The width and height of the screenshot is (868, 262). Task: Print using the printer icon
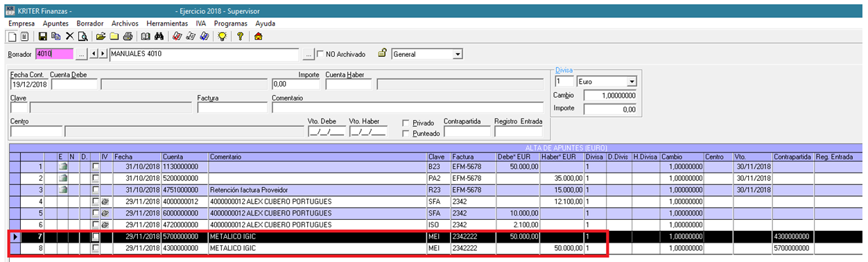point(128,36)
